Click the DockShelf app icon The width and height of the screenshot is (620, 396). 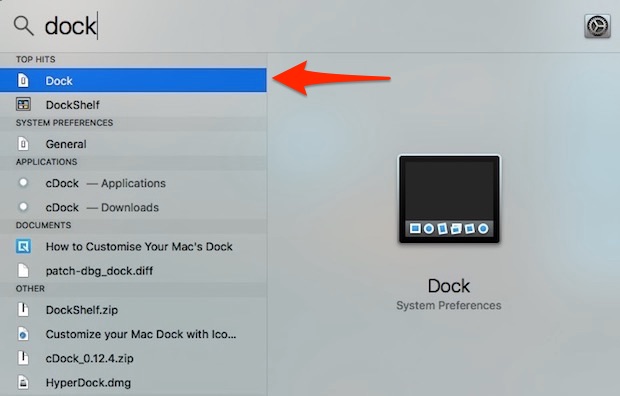coord(23,104)
